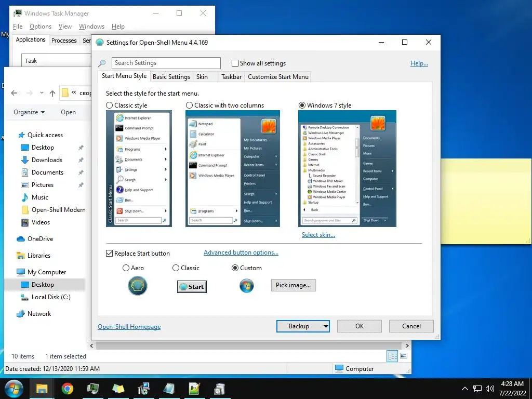
Task: Open the Backup dropdown arrow
Action: [x=326, y=326]
